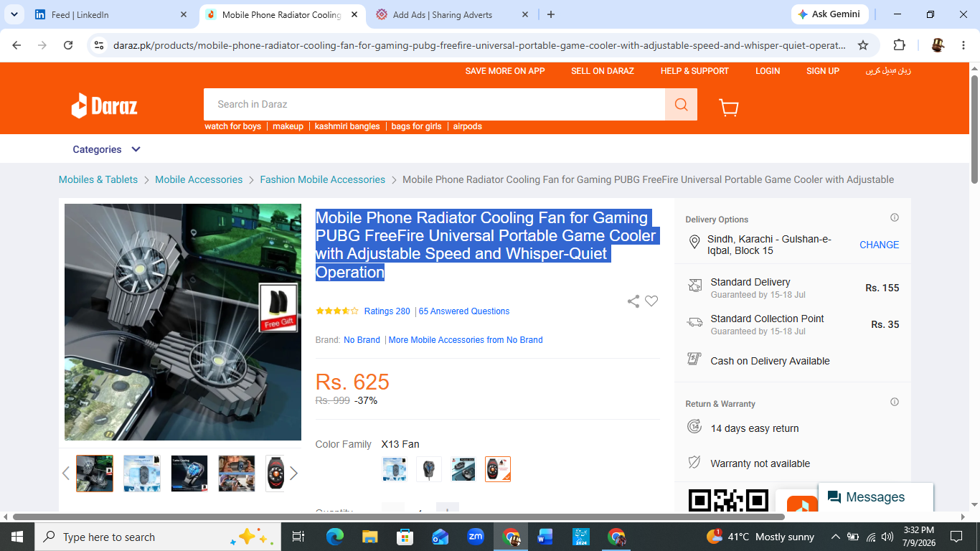Go back using the browser back arrow
Image resolution: width=980 pixels, height=551 pixels.
coord(17,45)
